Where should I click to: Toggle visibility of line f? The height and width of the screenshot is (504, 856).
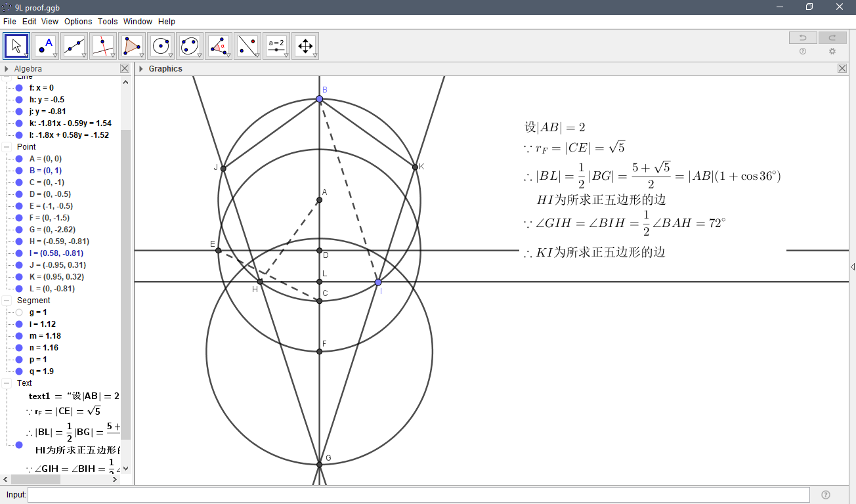[18, 87]
